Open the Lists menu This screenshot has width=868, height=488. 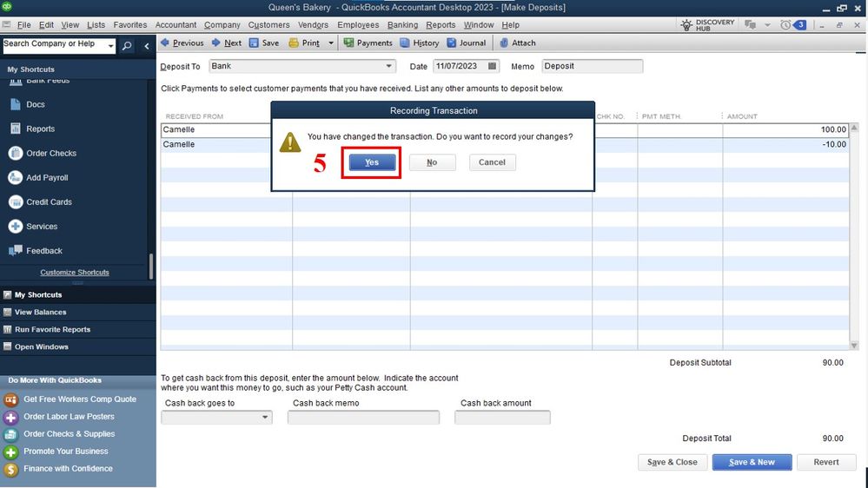point(96,25)
